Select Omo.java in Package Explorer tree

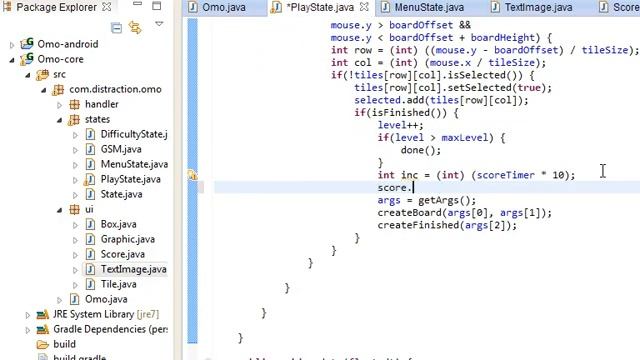click(106, 300)
